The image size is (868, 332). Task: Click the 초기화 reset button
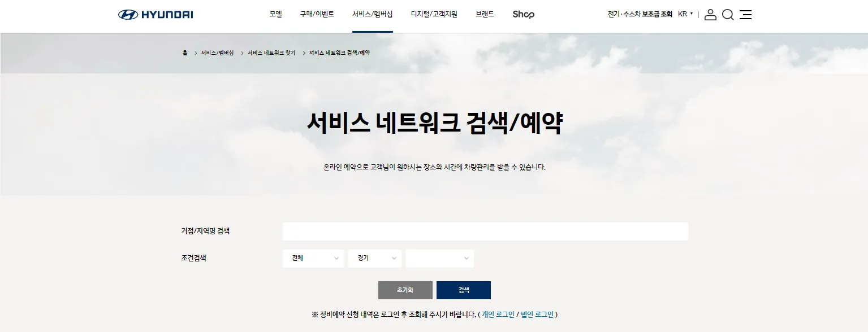[405, 290]
